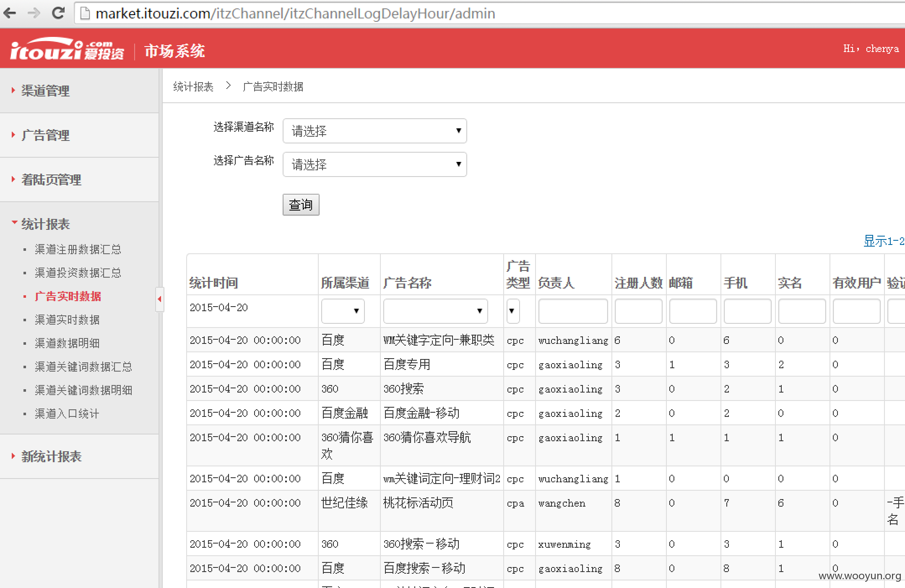Sort by 注册人数 column header
905x588 pixels.
pyautogui.click(x=638, y=283)
